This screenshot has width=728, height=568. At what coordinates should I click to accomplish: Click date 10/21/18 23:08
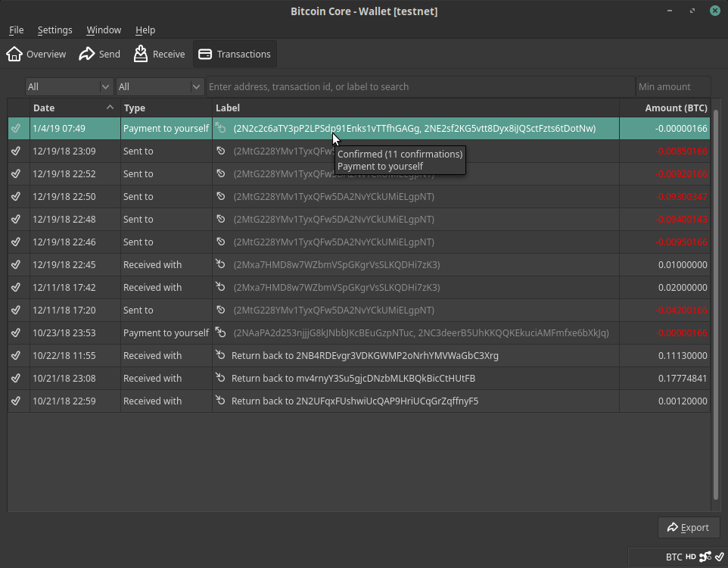click(x=64, y=379)
